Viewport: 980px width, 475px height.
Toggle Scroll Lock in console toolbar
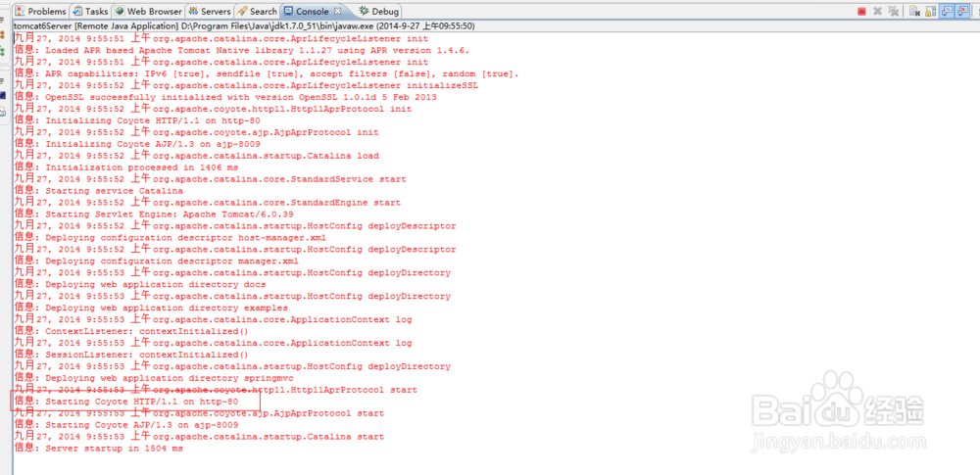pyautogui.click(x=931, y=11)
